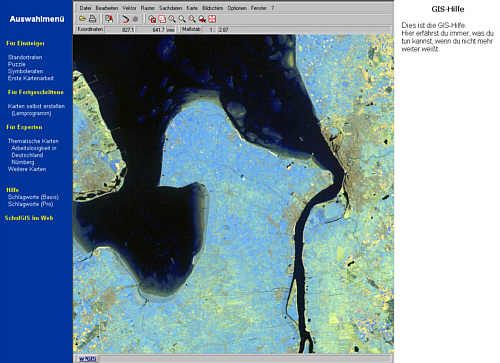Viewport: 500px width, 363px height.
Task: Click the middle magnifying glass icon
Action: tap(182, 19)
